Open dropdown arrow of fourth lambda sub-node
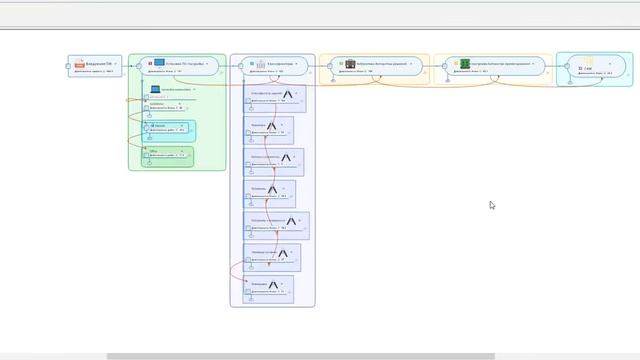 coord(284,189)
